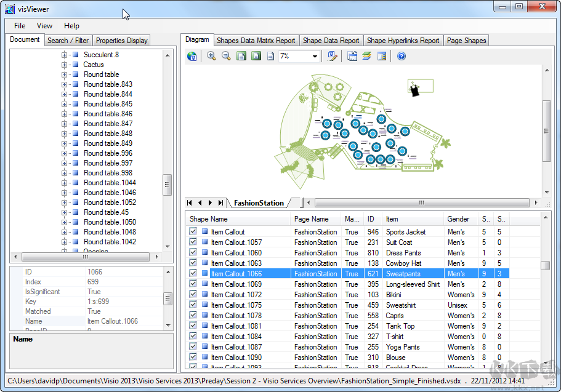Switch to the Shape Data Report tab
The height and width of the screenshot is (392, 561).
tap(331, 40)
